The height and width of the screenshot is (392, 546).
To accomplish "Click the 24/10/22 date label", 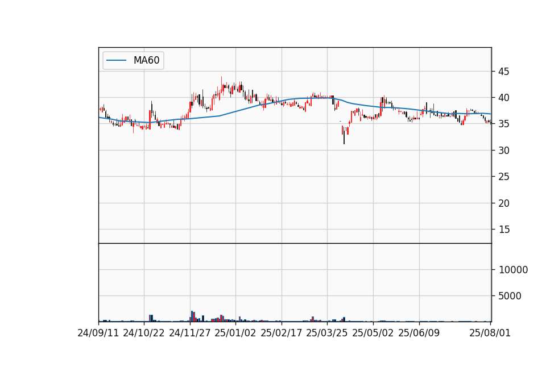I will pos(144,333).
